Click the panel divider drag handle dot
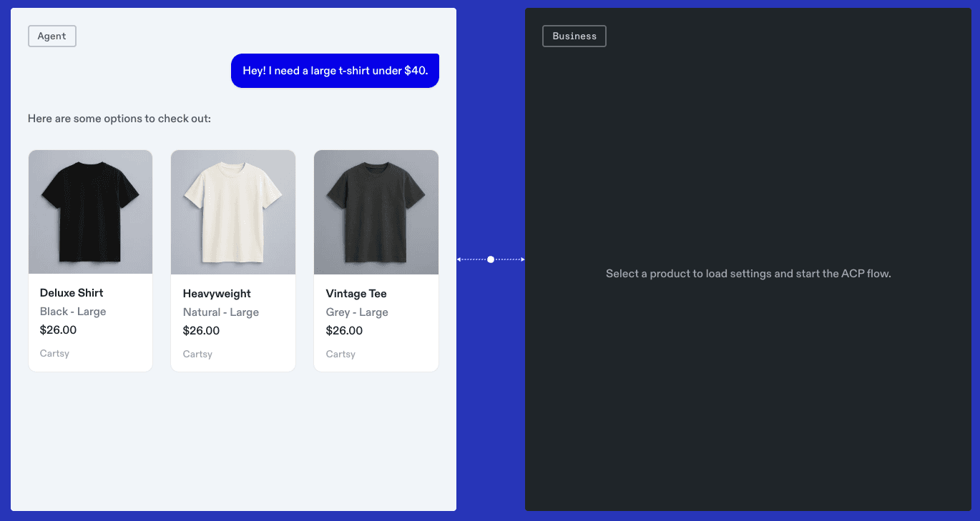 tap(491, 259)
